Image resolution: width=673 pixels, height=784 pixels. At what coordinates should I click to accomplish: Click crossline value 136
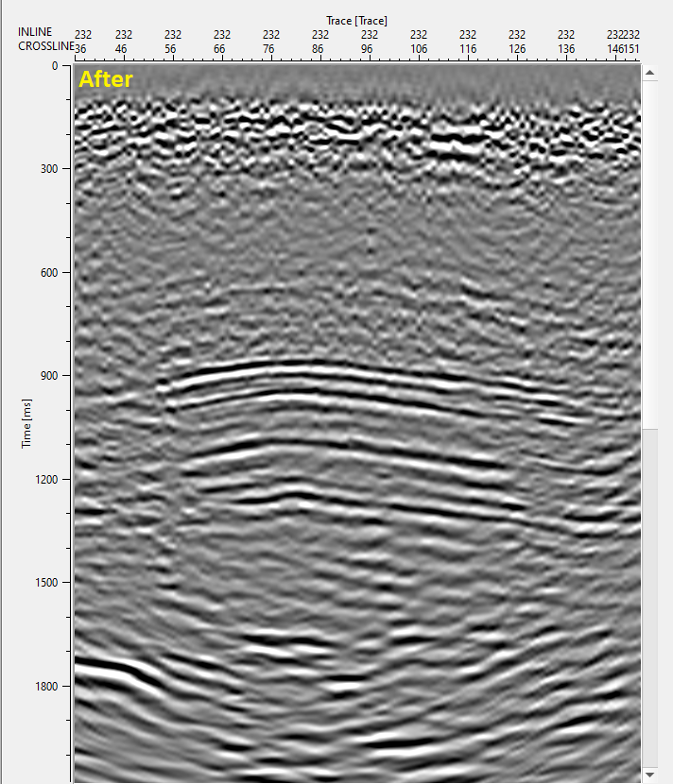pos(566,49)
